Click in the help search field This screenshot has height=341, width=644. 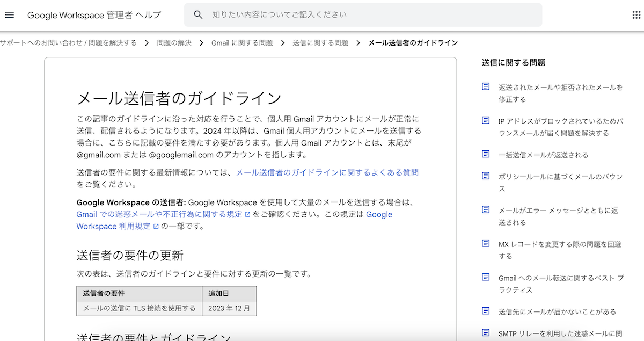[x=370, y=15]
